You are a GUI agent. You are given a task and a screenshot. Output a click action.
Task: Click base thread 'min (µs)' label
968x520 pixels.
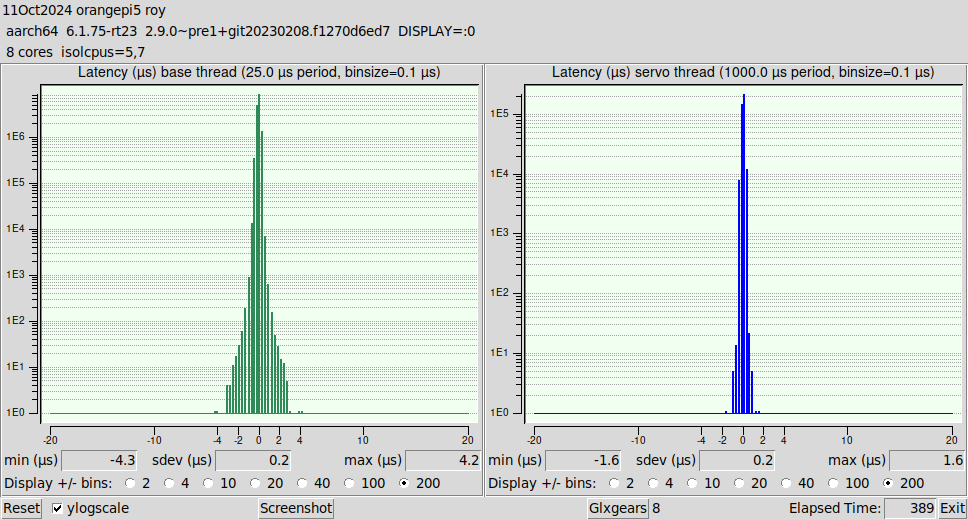(x=31, y=460)
